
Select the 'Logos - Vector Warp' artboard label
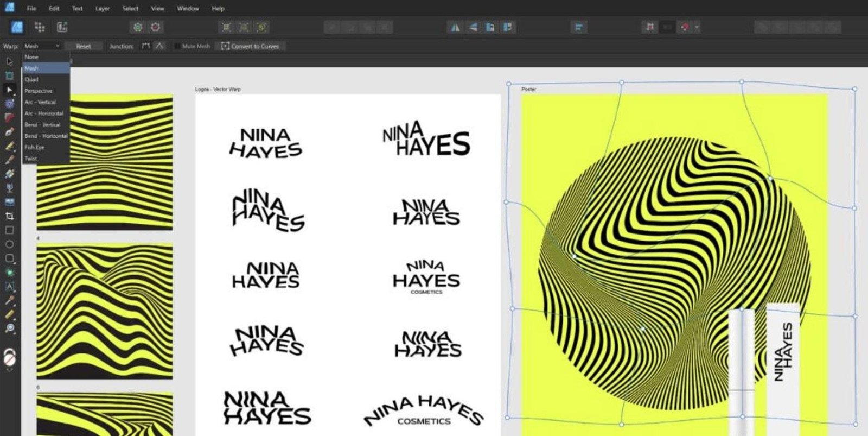click(x=218, y=89)
